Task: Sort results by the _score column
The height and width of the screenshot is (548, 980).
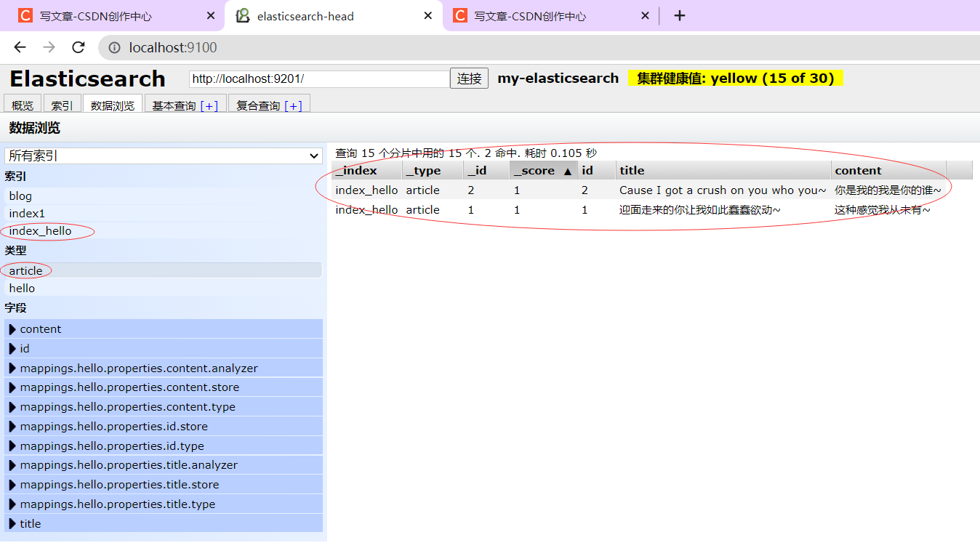Action: [544, 170]
